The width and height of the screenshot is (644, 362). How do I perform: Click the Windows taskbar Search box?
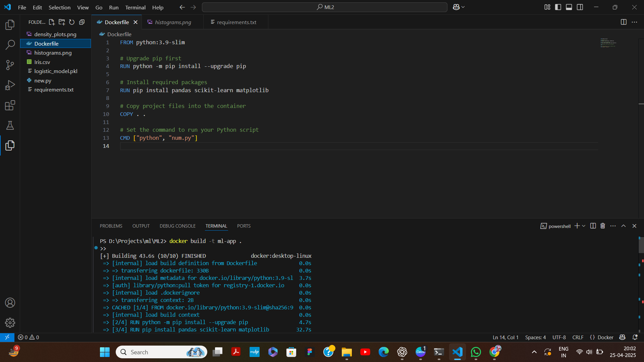161,352
